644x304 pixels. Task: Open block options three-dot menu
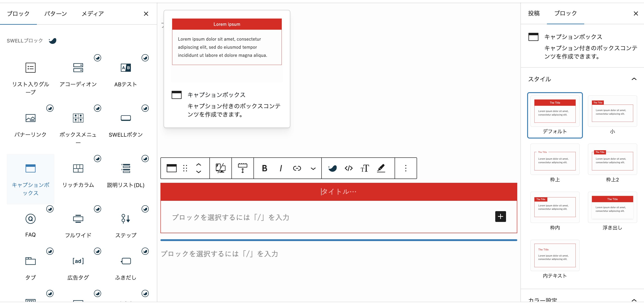coord(406,168)
